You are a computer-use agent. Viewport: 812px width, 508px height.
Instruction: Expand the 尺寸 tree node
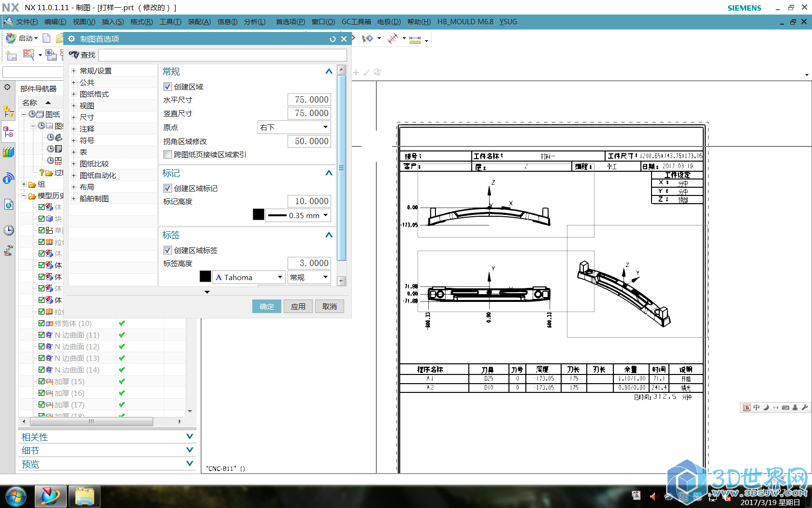coord(74,117)
